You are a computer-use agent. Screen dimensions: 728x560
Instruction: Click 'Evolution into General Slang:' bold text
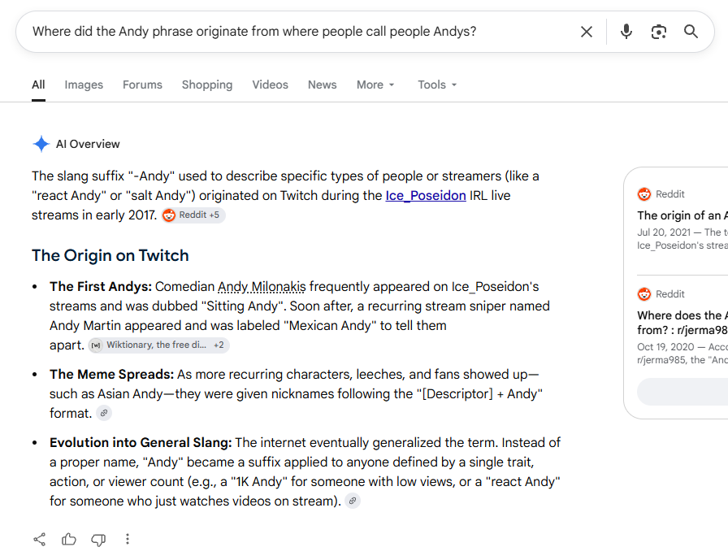pos(141,442)
